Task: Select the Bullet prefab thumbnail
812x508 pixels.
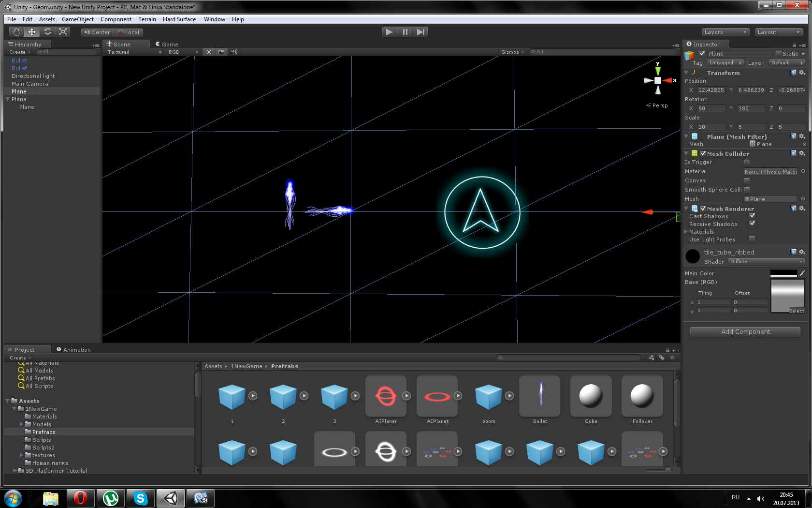Action: click(540, 396)
